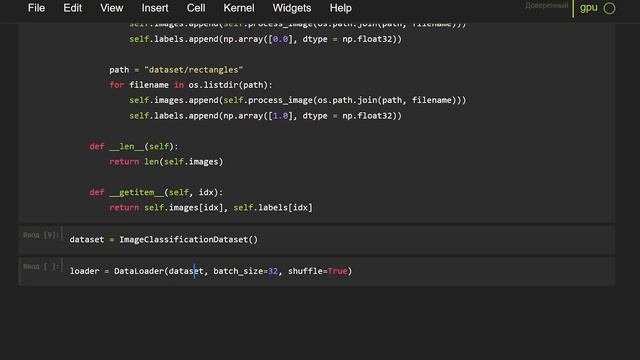Open the Insert menu

[155, 8]
